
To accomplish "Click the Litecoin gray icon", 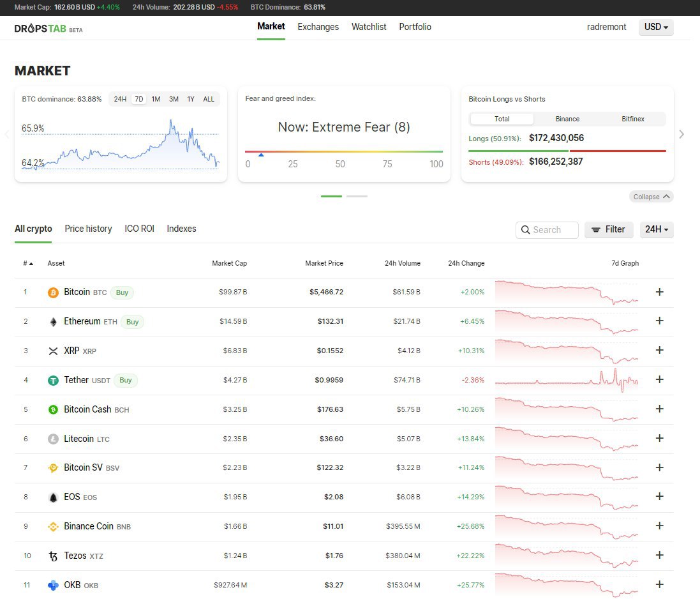I will (53, 439).
